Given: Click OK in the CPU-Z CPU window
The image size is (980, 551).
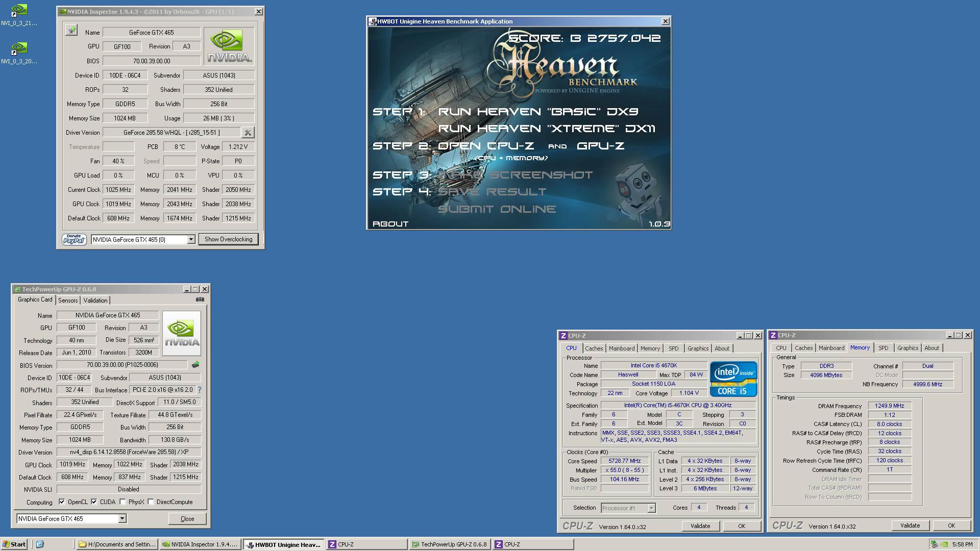Looking at the screenshot, I should pos(742,526).
